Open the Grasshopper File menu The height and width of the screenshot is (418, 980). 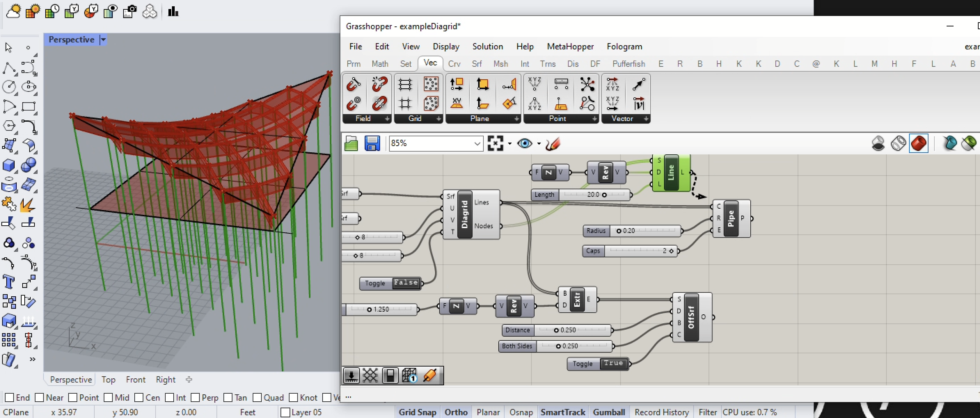(x=355, y=46)
